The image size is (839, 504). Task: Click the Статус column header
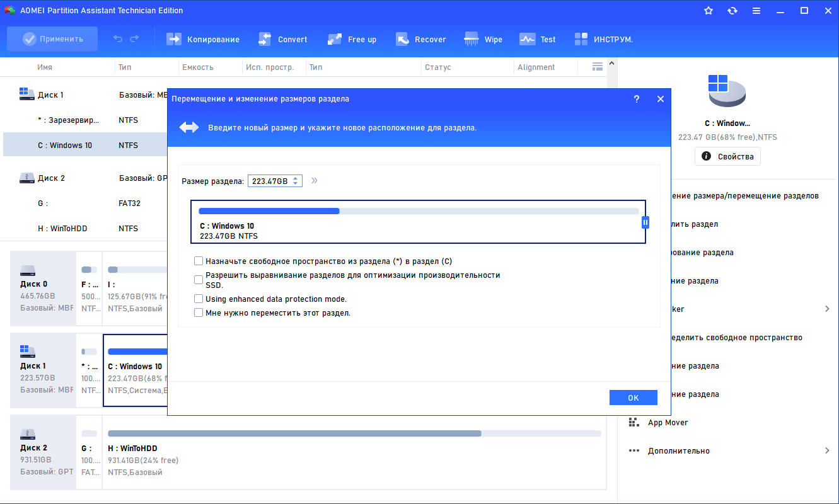tap(438, 67)
